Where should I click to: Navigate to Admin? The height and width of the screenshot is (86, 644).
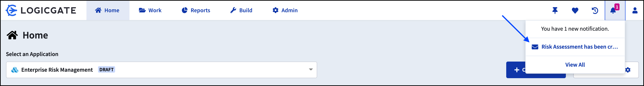[285, 10]
